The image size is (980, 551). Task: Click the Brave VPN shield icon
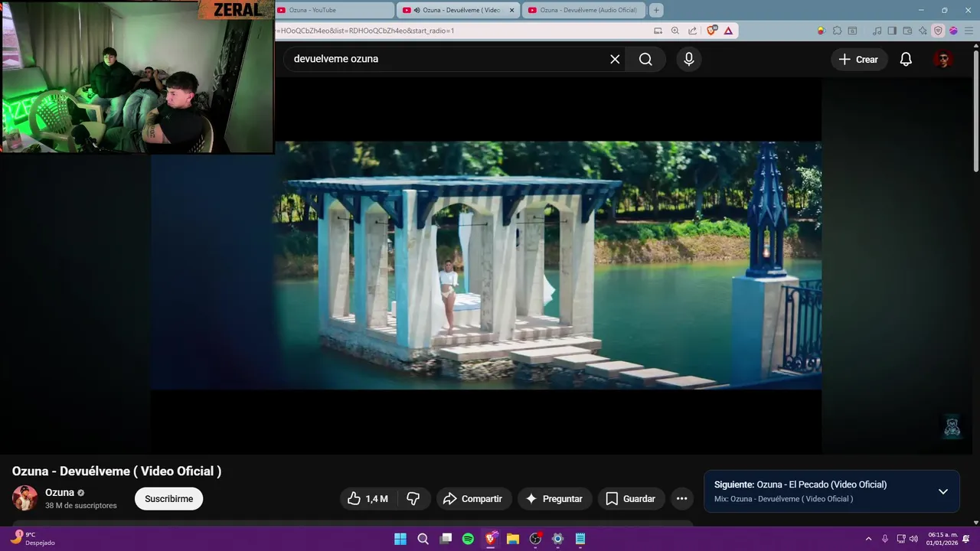[938, 31]
